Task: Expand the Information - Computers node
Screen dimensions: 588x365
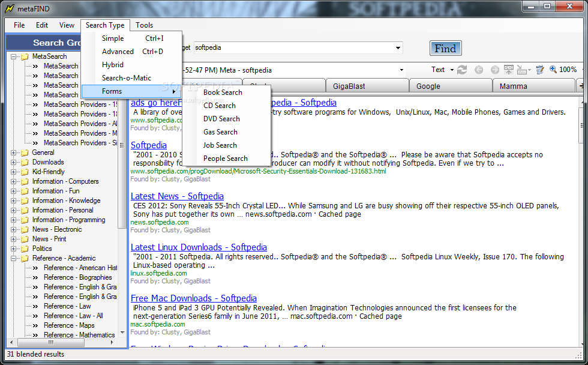Action: [x=14, y=181]
